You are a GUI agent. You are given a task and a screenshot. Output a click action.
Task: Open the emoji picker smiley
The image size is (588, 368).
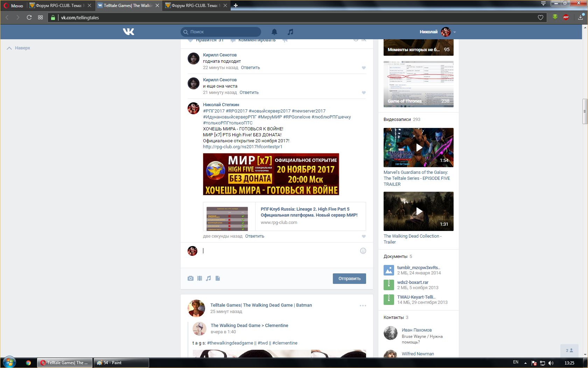click(x=363, y=251)
